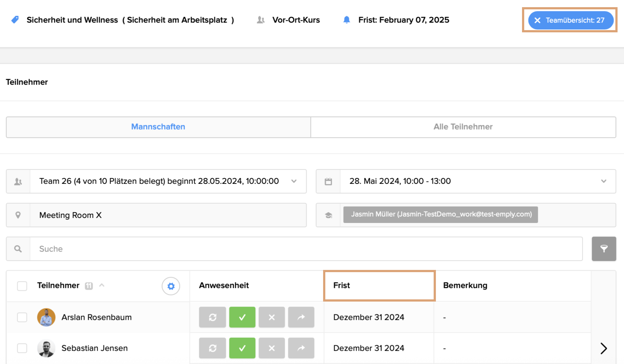This screenshot has height=364, width=624.
Task: Click the Suche search field
Action: (x=305, y=249)
